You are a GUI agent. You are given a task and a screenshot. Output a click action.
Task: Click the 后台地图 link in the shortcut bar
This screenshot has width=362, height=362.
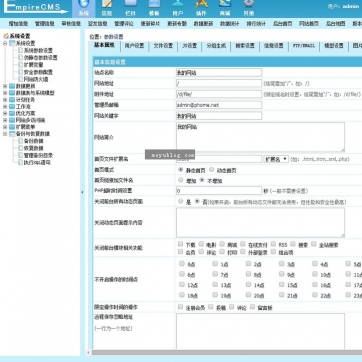[335, 24]
